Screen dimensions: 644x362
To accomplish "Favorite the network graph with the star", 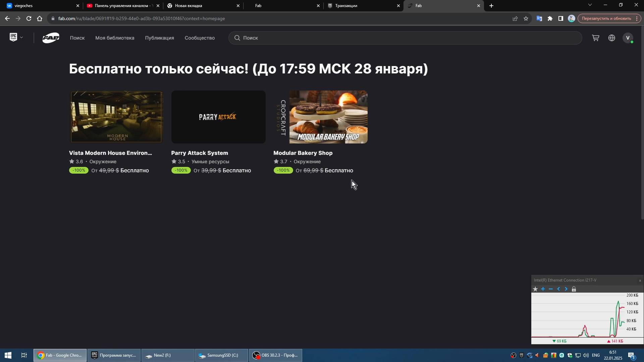I will pyautogui.click(x=535, y=289).
